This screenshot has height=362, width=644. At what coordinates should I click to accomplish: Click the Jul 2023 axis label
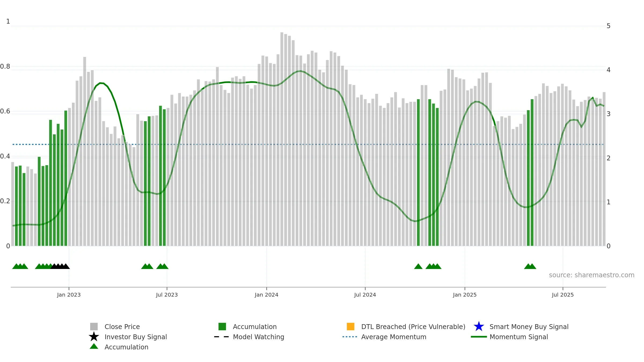tap(167, 295)
